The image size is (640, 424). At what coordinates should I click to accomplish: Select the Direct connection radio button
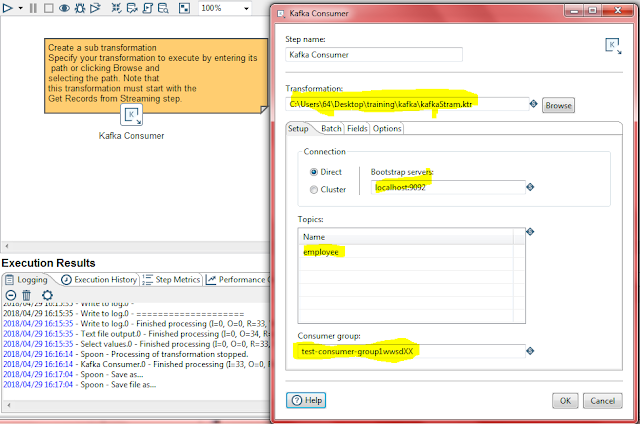(x=314, y=172)
